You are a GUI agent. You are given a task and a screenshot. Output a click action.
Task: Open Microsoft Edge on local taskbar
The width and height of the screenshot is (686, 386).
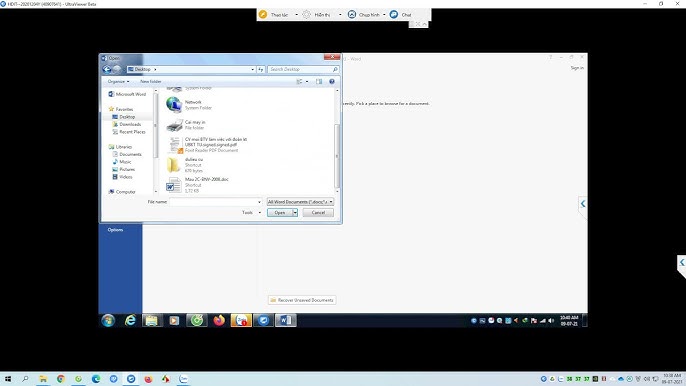click(x=96, y=379)
